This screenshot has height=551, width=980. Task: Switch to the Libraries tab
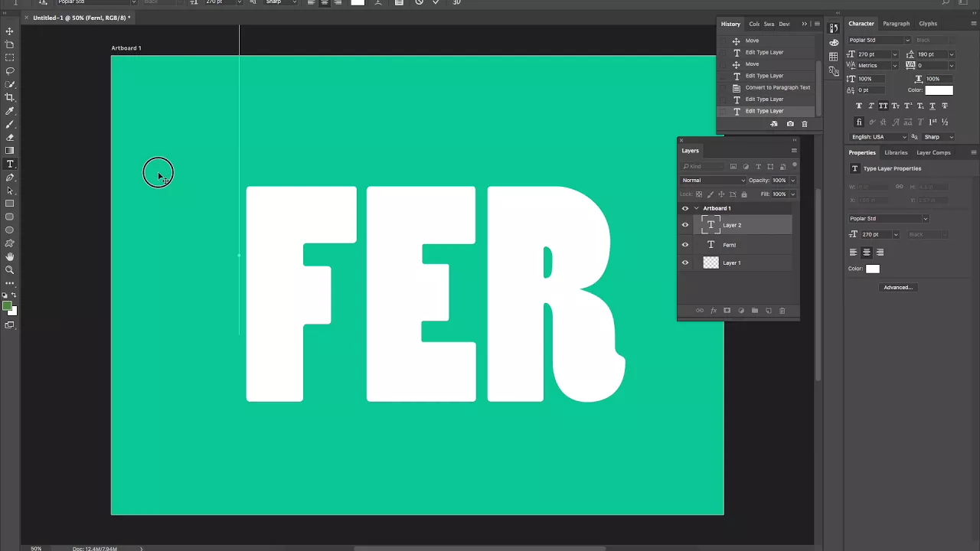tap(896, 152)
